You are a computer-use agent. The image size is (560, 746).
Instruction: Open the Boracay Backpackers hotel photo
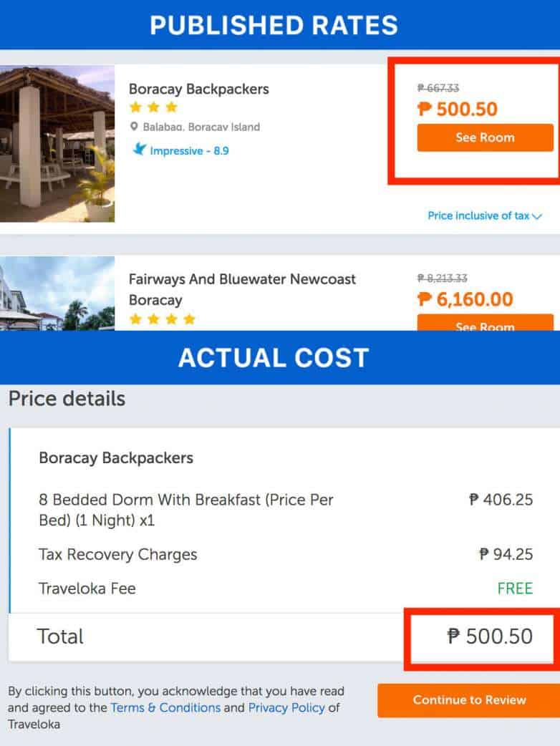57,143
